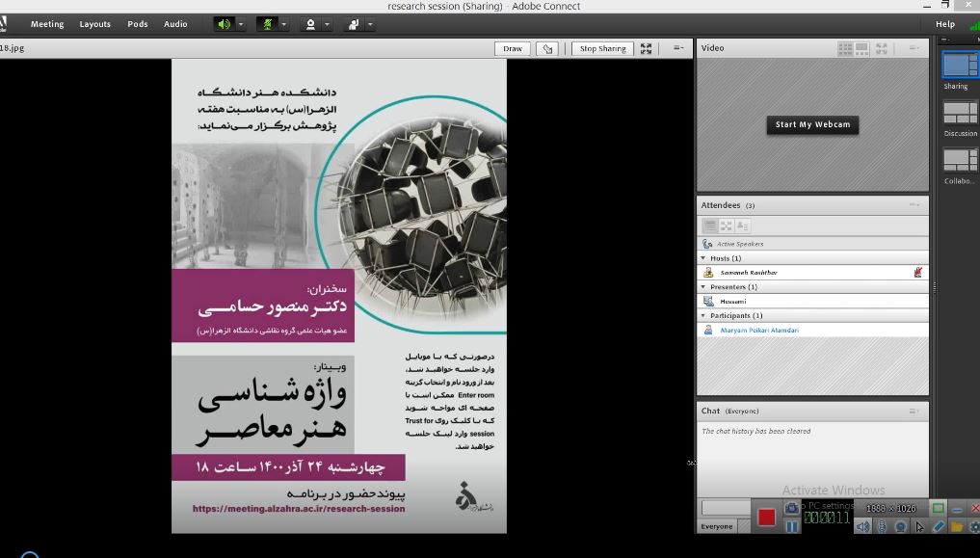Open the Attendees pod options menu

tap(914, 205)
